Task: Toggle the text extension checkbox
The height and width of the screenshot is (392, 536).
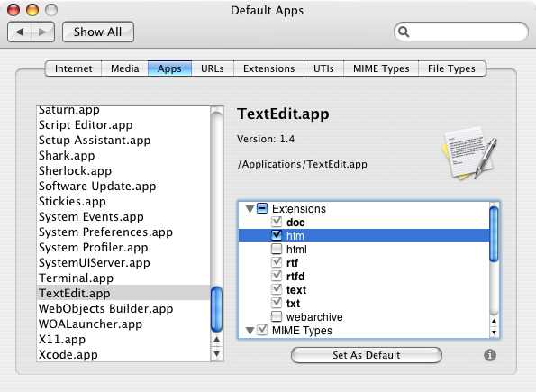Action: point(277,289)
